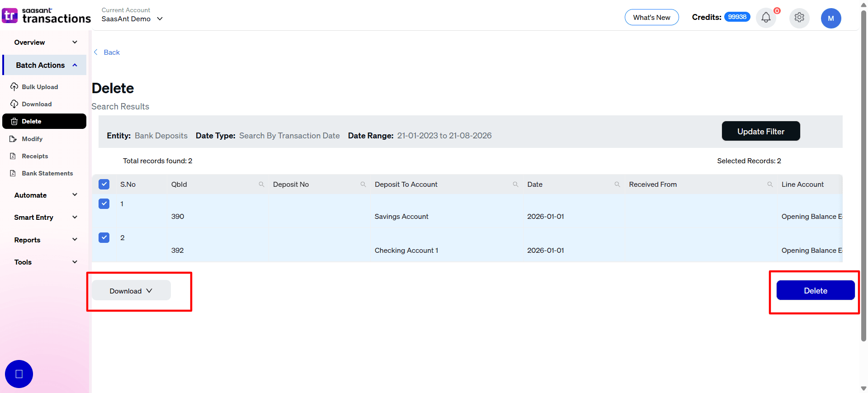868x393 pixels.
Task: Open the notifications bell icon
Action: coord(766,18)
